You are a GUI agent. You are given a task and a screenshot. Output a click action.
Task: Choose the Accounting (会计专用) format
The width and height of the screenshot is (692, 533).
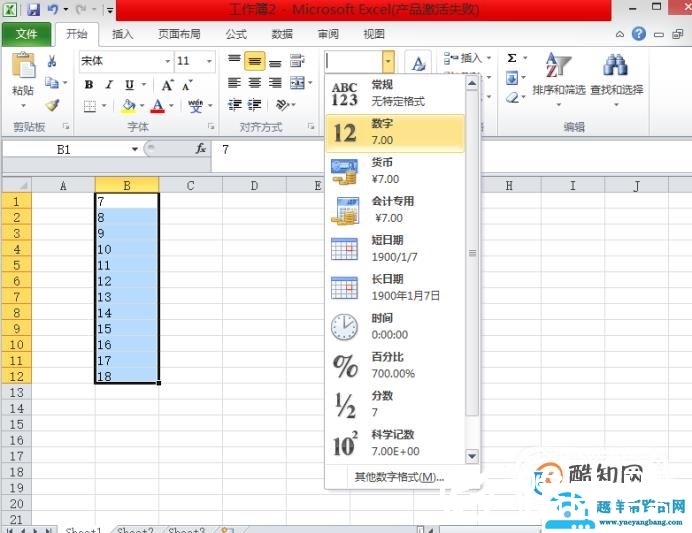coord(395,210)
